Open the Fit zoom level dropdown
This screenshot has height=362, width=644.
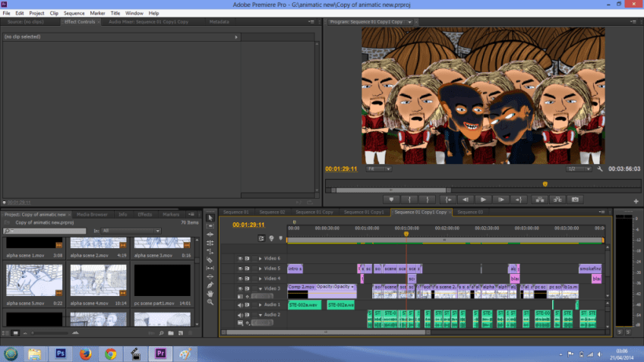[380, 169]
